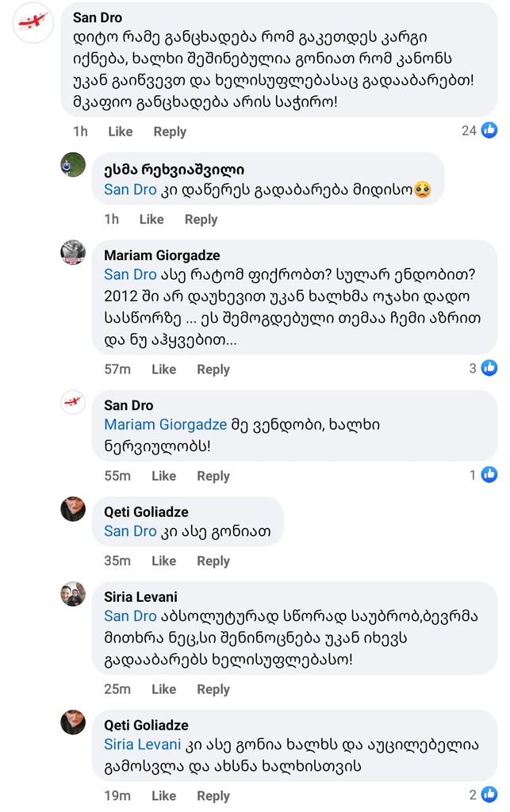510x812 pixels.
Task: Open Qeti Goliadze's avatar on the 35m comment
Action: (x=73, y=508)
